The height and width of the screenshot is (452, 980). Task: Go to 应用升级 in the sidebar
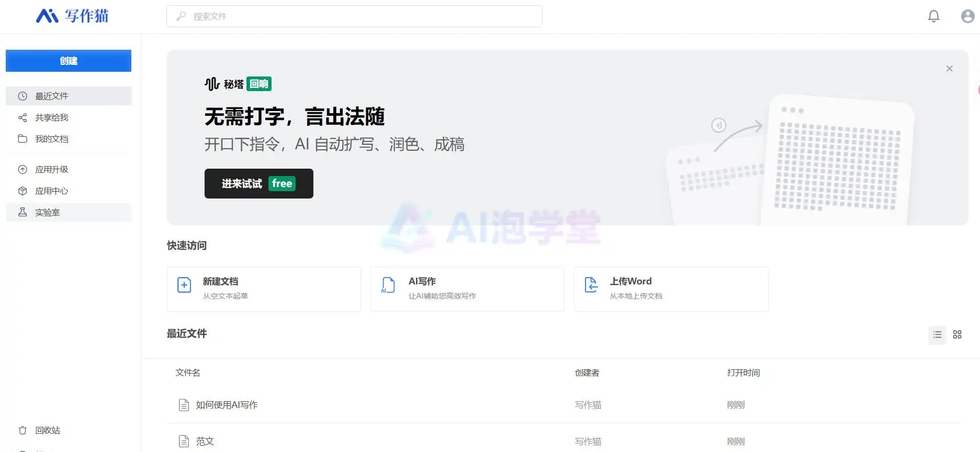click(69, 169)
